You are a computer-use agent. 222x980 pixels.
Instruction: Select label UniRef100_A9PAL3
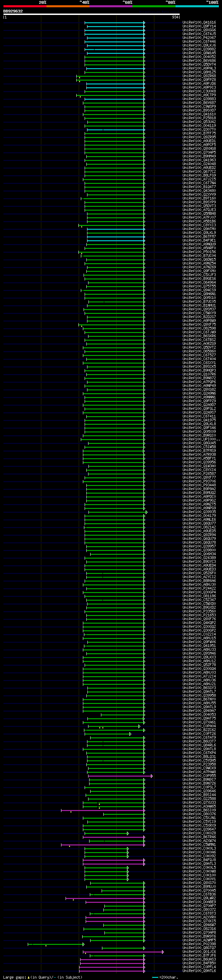[x=199, y=68]
